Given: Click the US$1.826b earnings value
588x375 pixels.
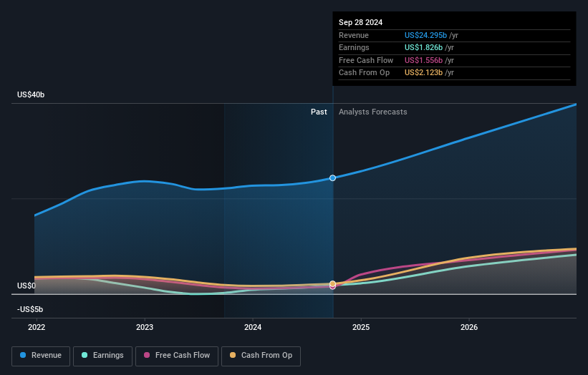Looking at the screenshot, I should point(423,47).
